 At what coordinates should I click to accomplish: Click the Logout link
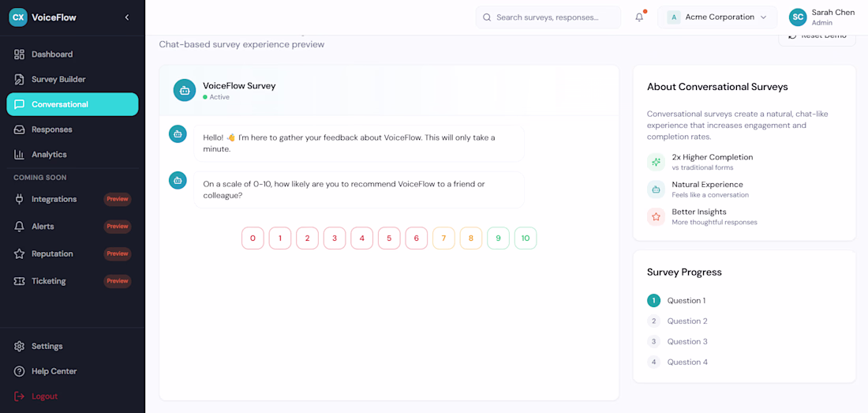click(x=44, y=396)
